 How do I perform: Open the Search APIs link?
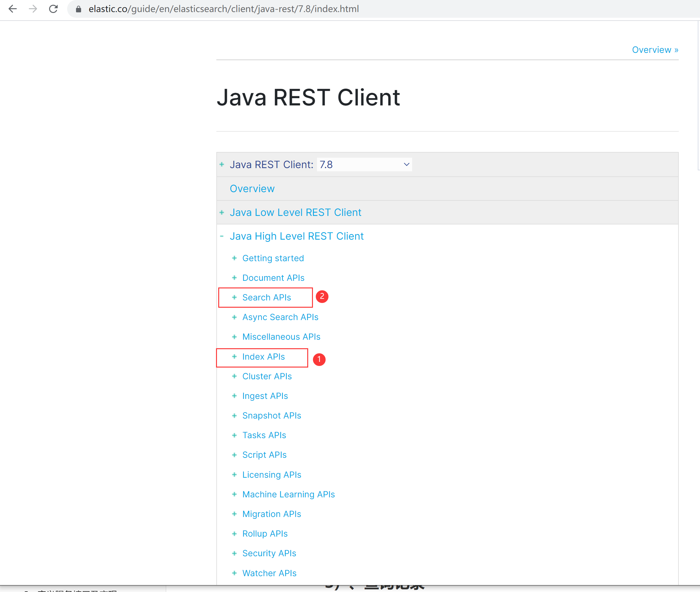coord(267,297)
